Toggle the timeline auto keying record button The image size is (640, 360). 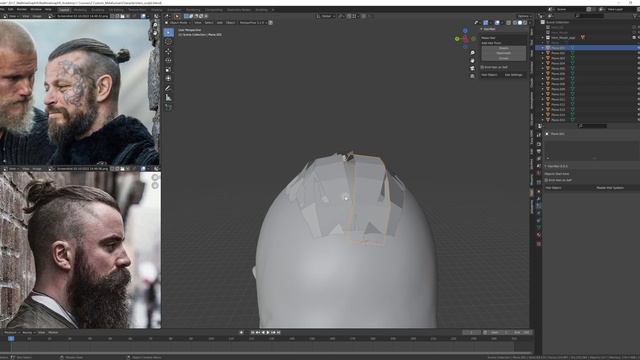[x=241, y=332]
